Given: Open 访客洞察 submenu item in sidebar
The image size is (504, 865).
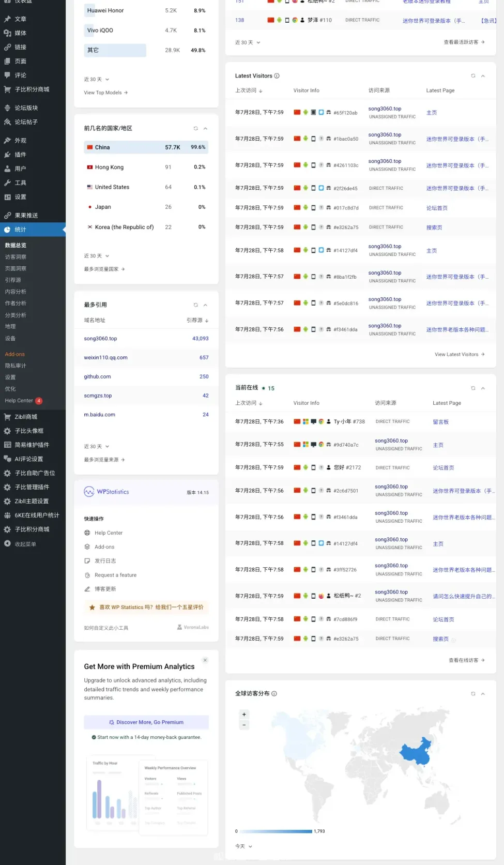Looking at the screenshot, I should pyautogui.click(x=16, y=257).
